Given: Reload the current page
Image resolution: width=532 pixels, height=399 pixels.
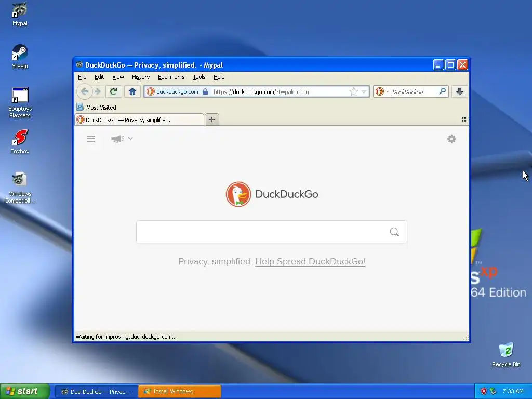Looking at the screenshot, I should 113,91.
